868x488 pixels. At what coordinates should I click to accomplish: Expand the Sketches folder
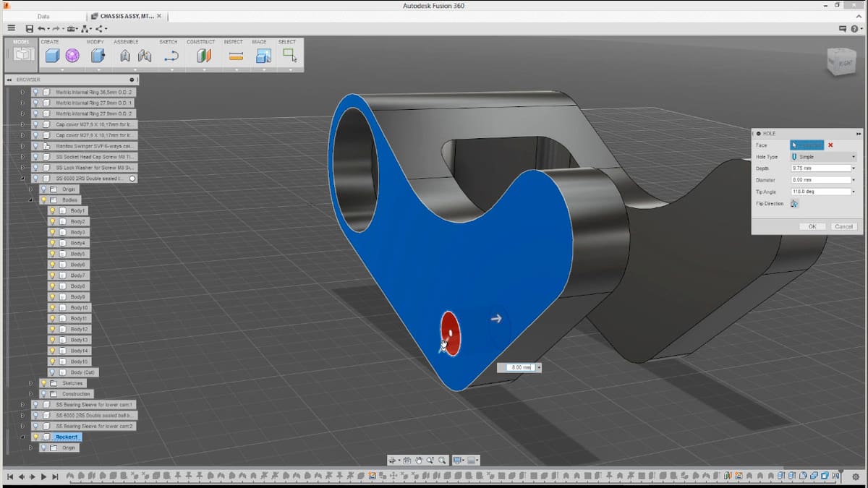[30, 383]
